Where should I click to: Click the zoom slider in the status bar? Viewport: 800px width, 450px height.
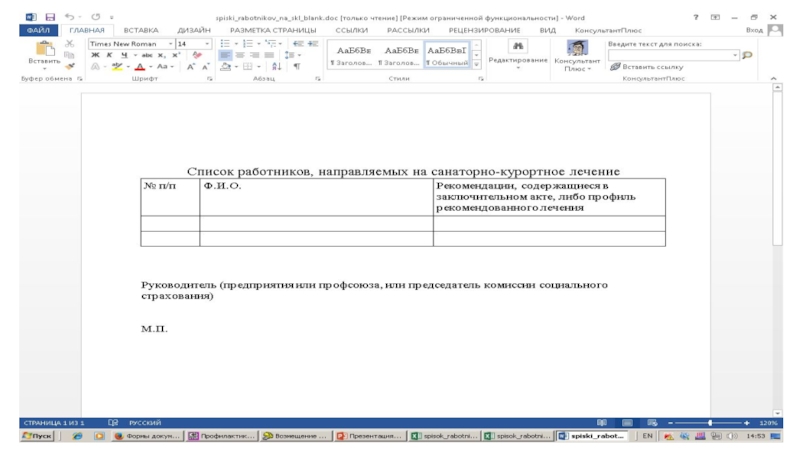pos(710,423)
